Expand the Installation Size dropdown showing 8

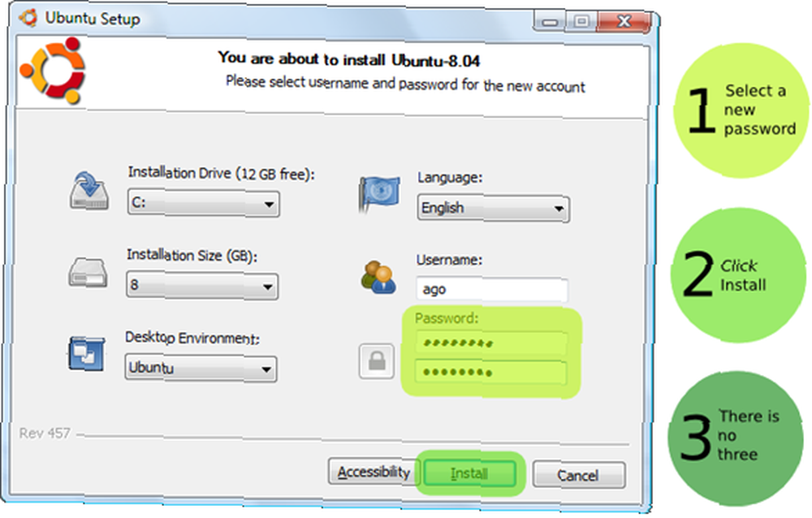pyautogui.click(x=202, y=286)
